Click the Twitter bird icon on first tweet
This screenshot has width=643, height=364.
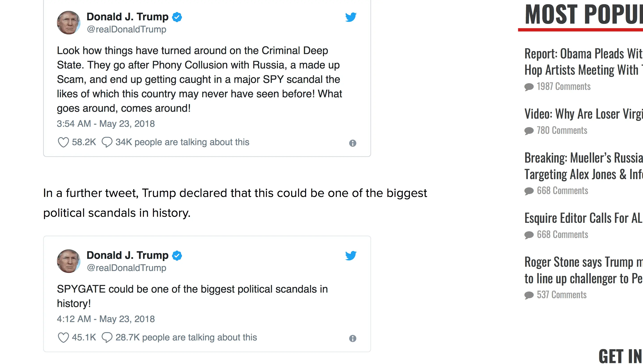pos(351,17)
